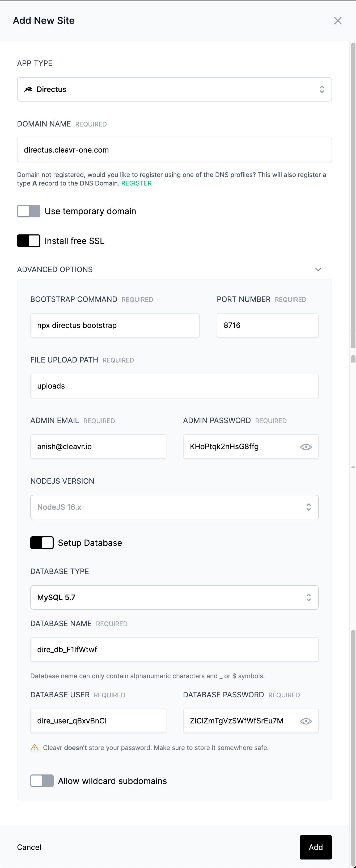The width and height of the screenshot is (356, 868).
Task: Turn off Install free SSL toggle
Action: tap(29, 241)
